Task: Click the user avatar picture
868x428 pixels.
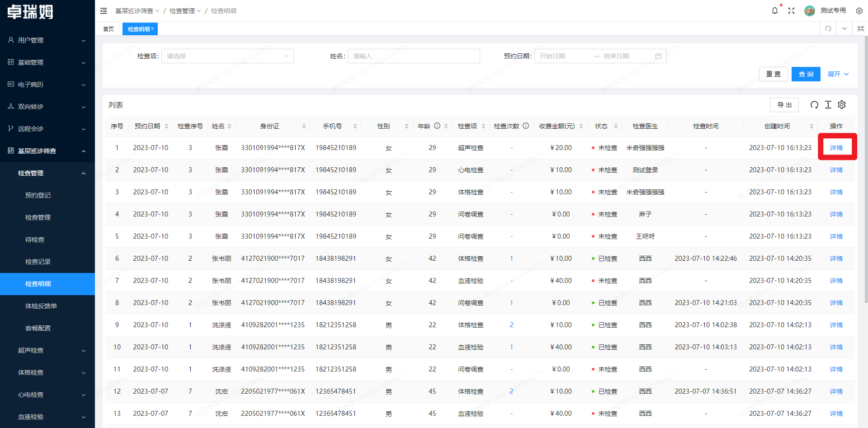Action: pyautogui.click(x=810, y=10)
